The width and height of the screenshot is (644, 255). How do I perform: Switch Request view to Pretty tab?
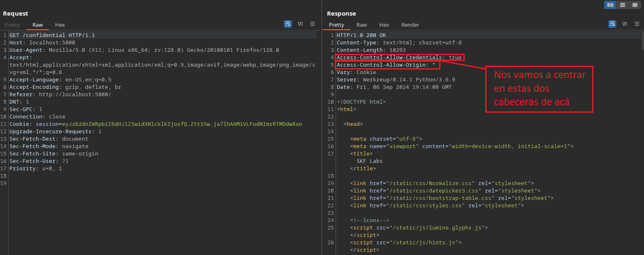[x=12, y=25]
